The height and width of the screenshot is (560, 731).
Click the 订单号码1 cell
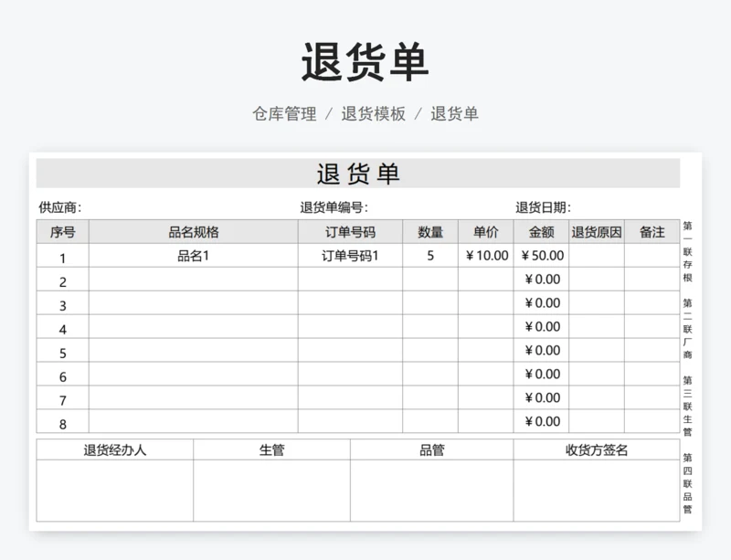tap(350, 256)
